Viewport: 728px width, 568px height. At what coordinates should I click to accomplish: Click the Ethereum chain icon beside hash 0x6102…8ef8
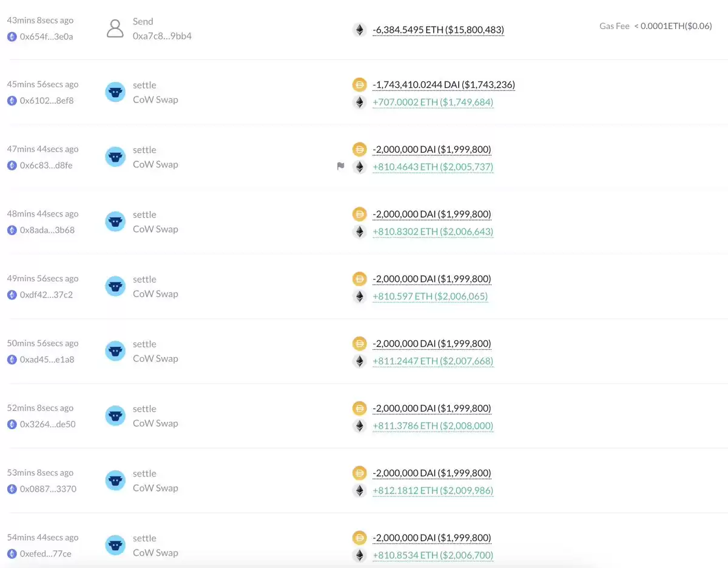click(12, 101)
